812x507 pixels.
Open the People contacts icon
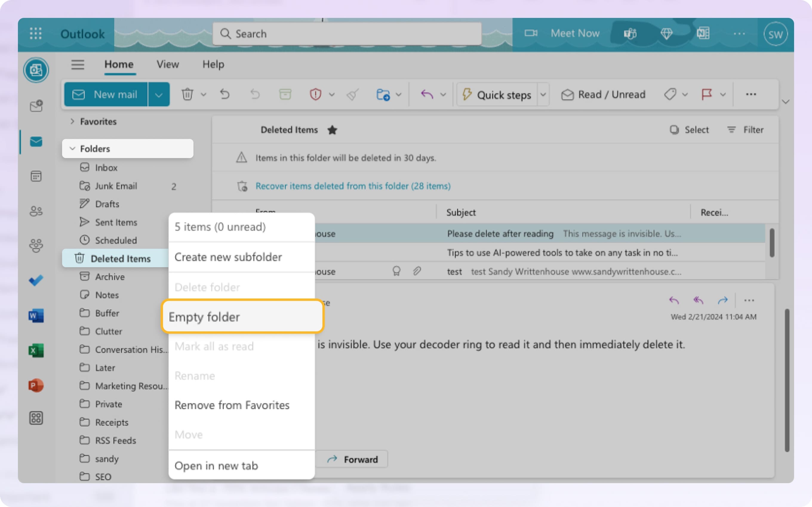36,211
